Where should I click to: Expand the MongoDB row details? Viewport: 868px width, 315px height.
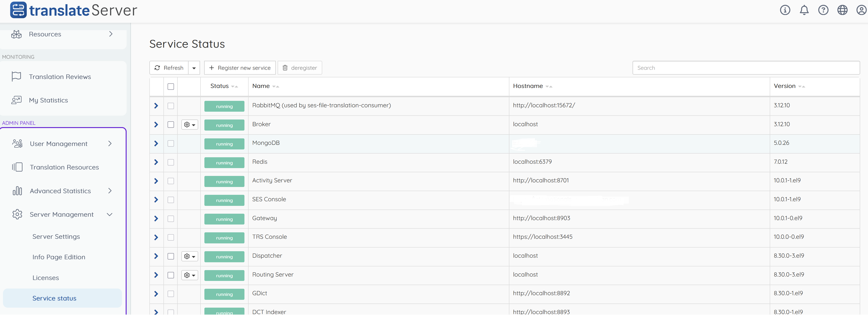pos(156,143)
